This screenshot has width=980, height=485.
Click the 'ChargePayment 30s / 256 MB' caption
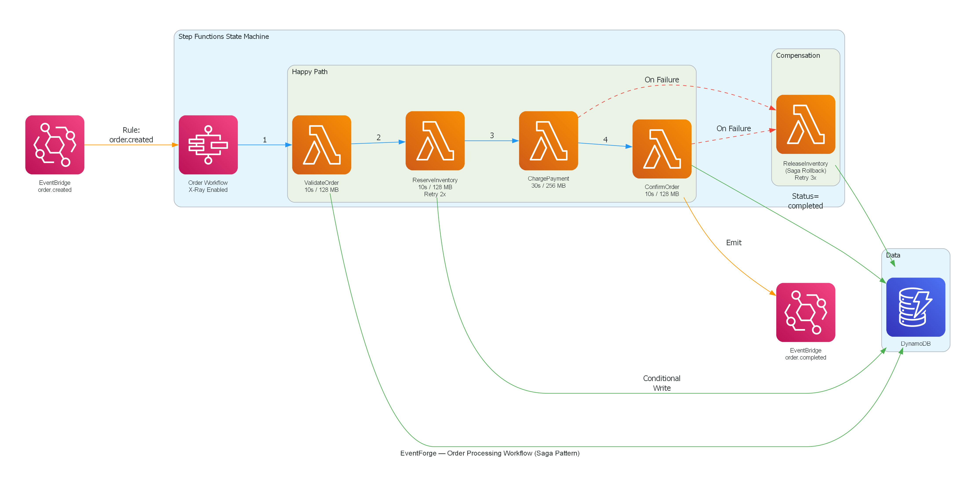click(548, 182)
